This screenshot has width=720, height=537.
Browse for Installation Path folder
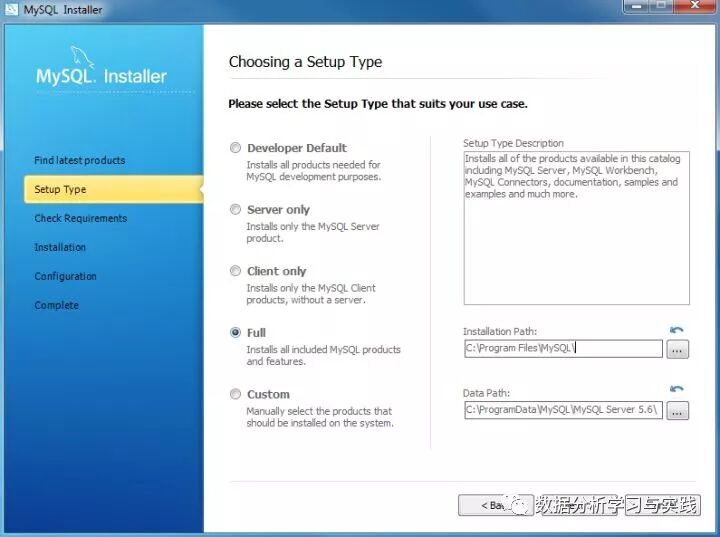tap(677, 350)
